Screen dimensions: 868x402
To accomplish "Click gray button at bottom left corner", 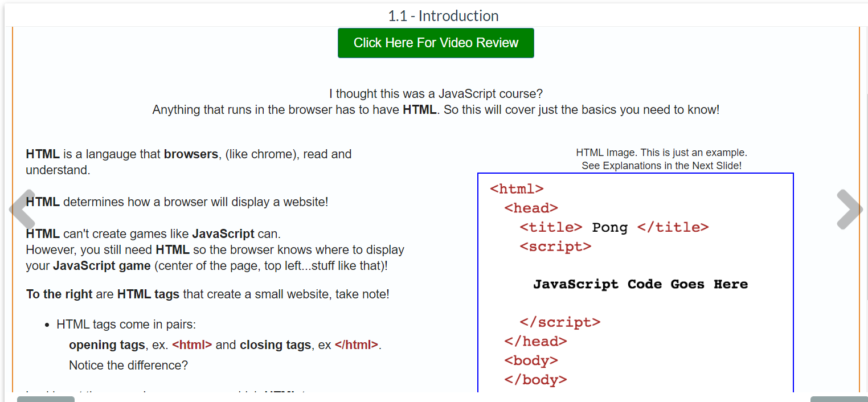I will [x=46, y=399].
